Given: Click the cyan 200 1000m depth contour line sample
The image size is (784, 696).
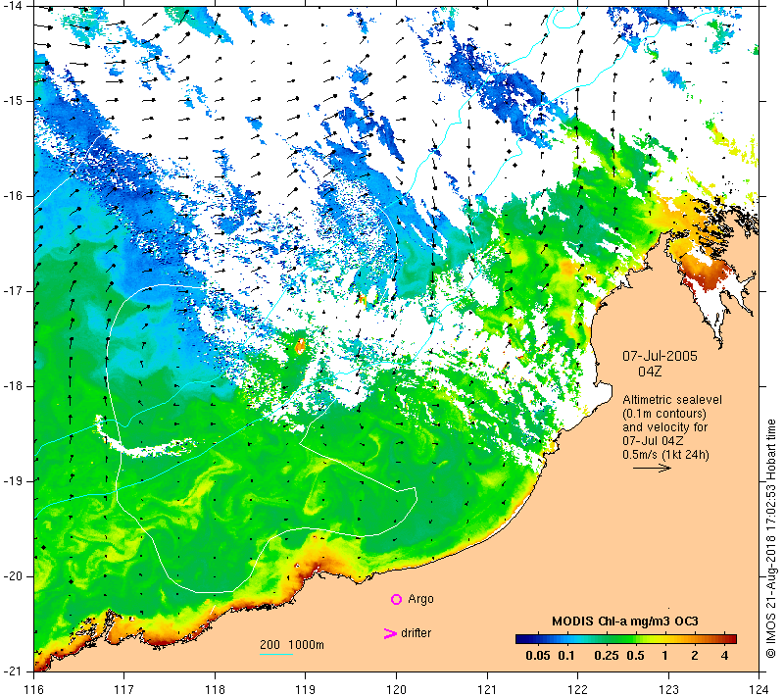Looking at the screenshot, I should tap(276, 654).
